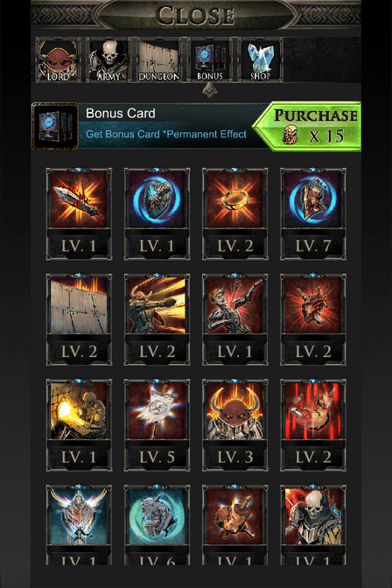Open the Lord tab

click(x=59, y=60)
